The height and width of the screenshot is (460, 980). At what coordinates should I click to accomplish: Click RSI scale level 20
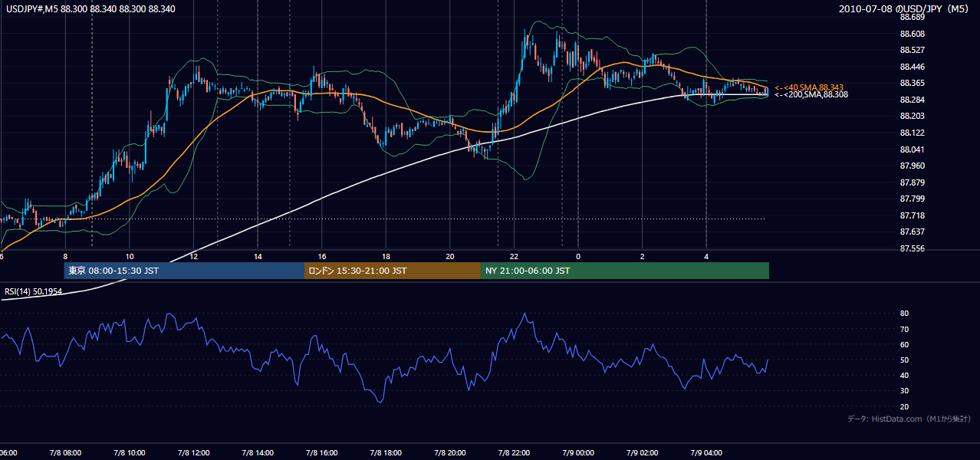pos(904,406)
